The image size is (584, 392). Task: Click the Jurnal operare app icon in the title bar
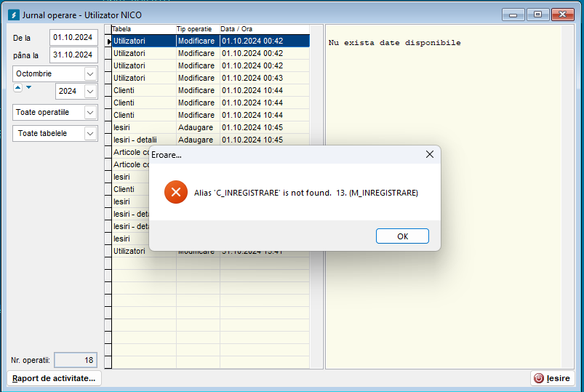[13, 15]
